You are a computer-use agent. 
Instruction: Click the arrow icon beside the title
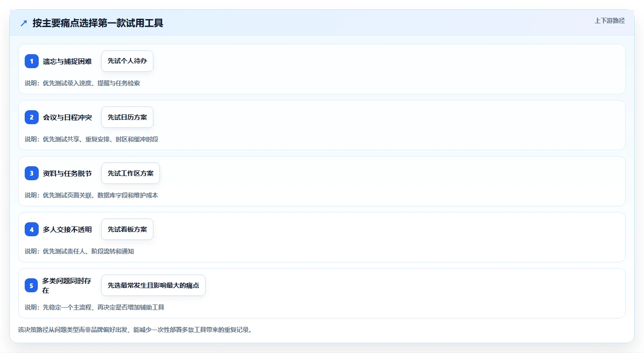coord(24,23)
